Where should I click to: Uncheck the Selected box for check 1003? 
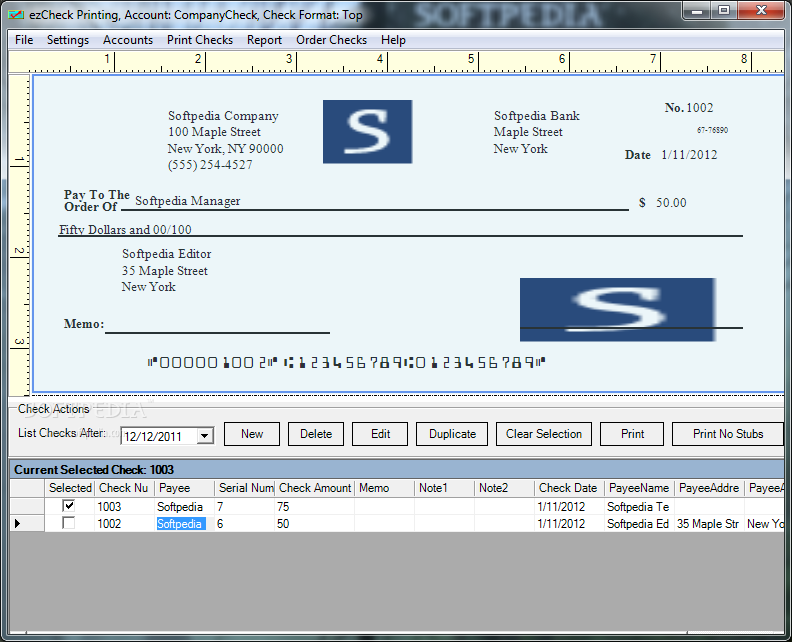click(69, 506)
